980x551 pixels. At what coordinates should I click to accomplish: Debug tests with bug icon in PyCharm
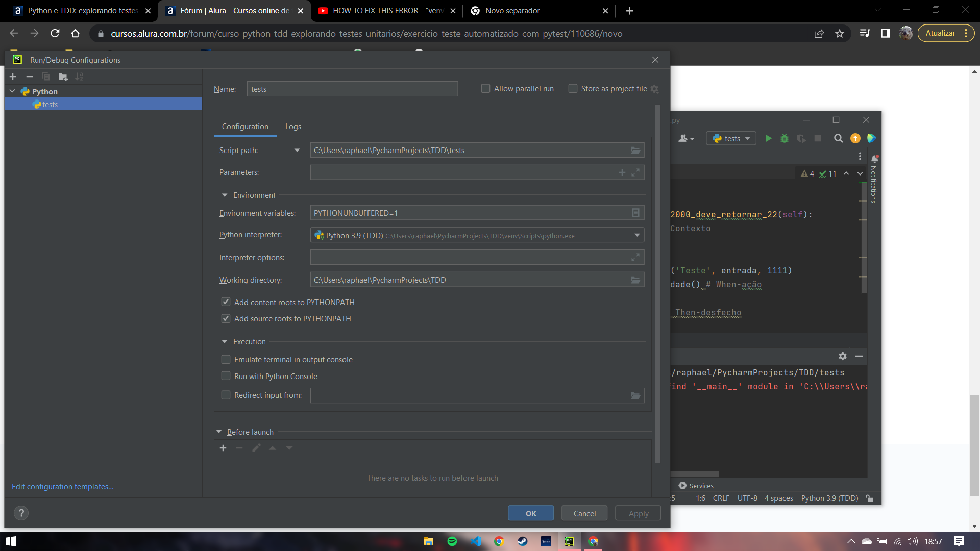pyautogui.click(x=785, y=138)
